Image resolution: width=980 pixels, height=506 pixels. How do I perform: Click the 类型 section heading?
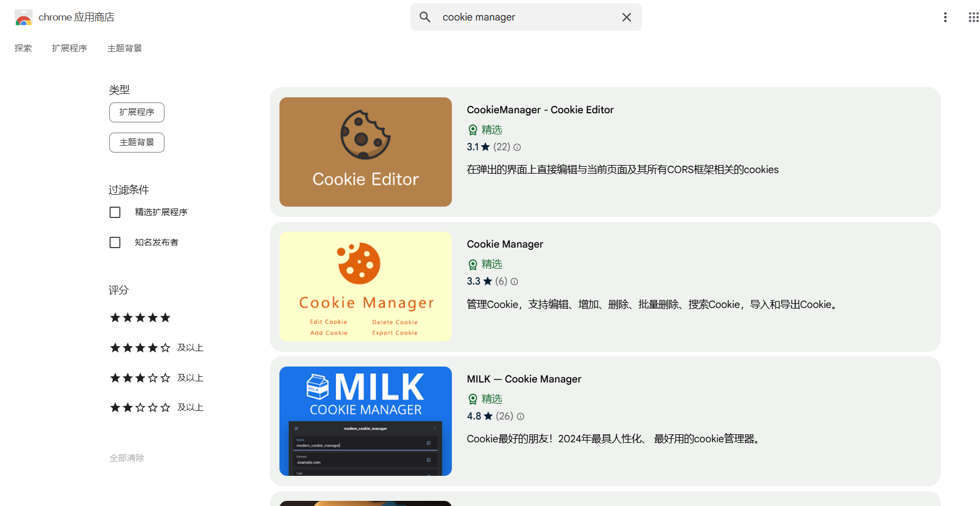[120, 90]
